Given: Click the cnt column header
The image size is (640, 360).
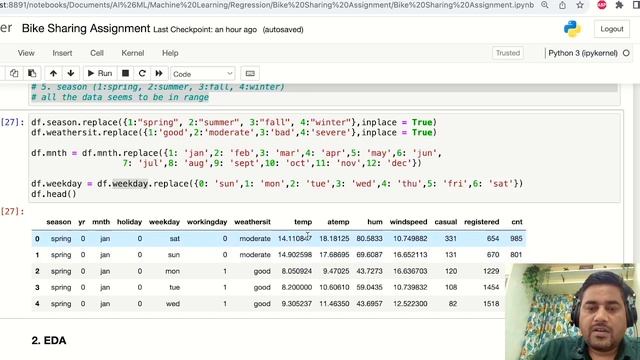Looking at the screenshot, I should click(517, 222).
